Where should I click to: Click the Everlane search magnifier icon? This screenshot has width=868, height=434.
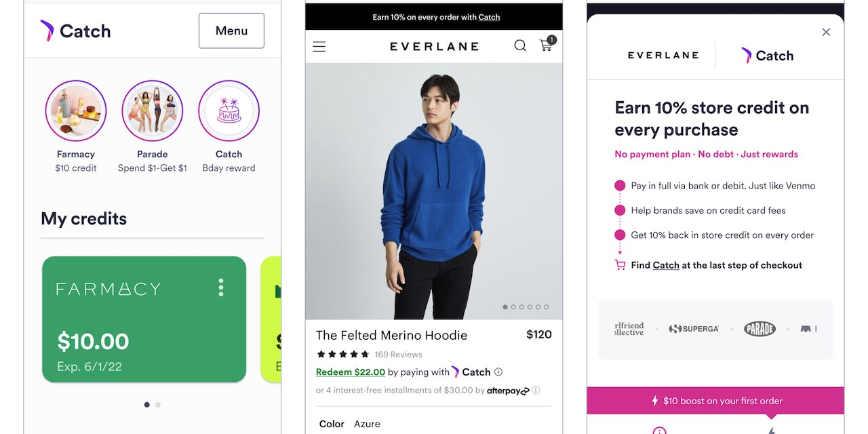pyautogui.click(x=520, y=45)
